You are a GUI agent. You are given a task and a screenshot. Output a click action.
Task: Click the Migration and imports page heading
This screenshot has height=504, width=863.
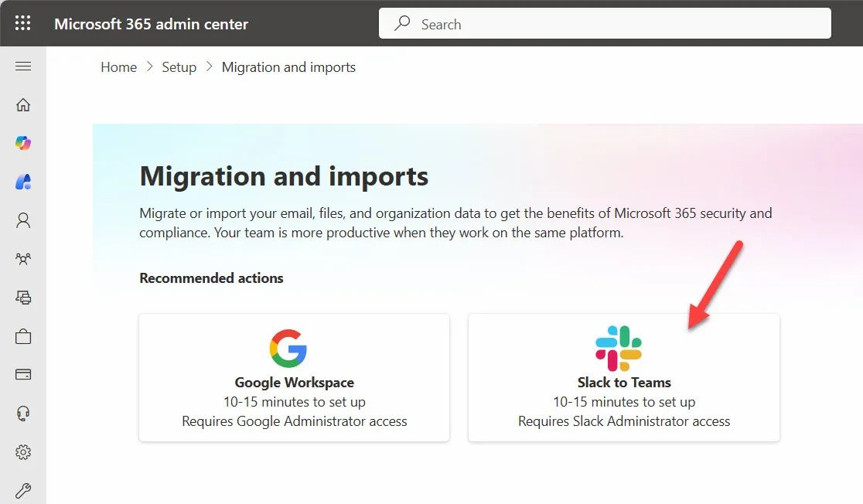point(284,176)
